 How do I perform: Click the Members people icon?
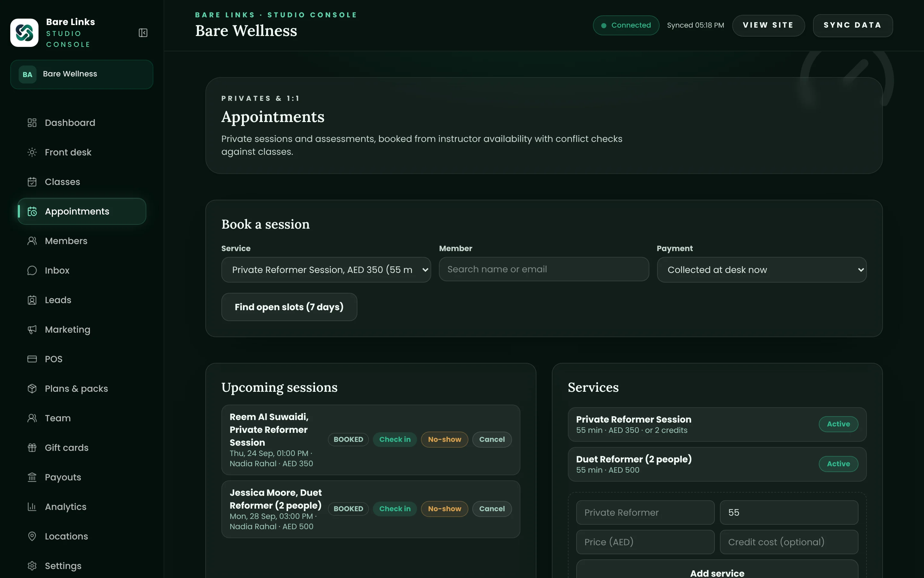point(32,241)
